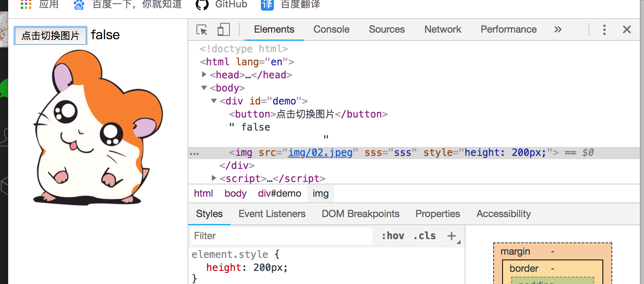Select the closing div tag row
Viewport: 644px width, 284px height.
237,166
